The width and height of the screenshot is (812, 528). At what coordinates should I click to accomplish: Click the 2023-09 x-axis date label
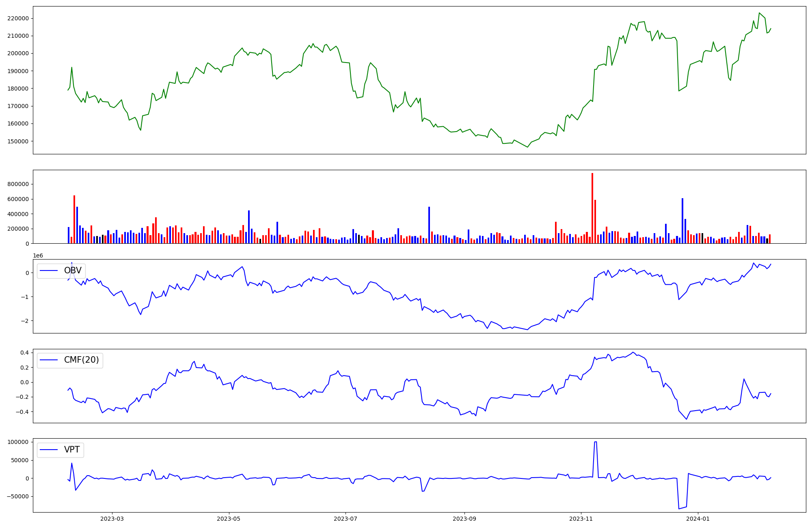coord(464,519)
